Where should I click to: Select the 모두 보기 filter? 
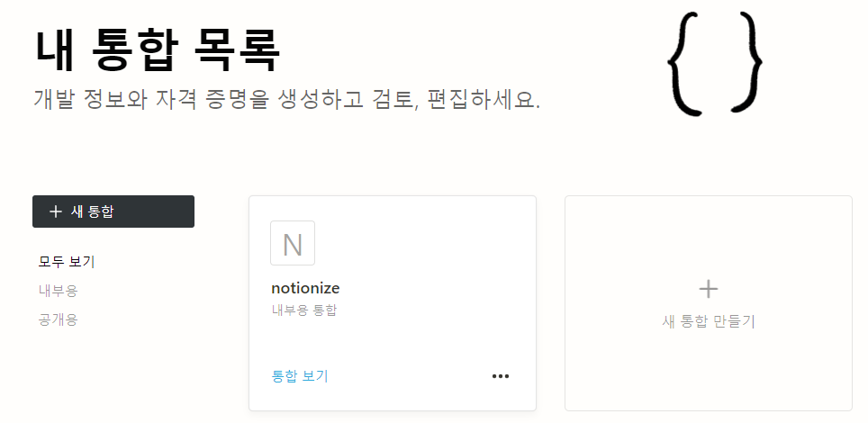pos(67,262)
